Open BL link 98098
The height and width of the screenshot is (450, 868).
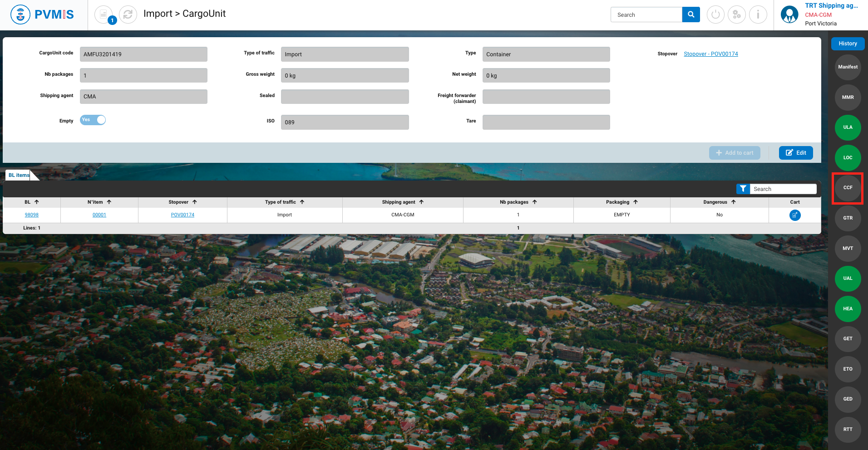31,215
